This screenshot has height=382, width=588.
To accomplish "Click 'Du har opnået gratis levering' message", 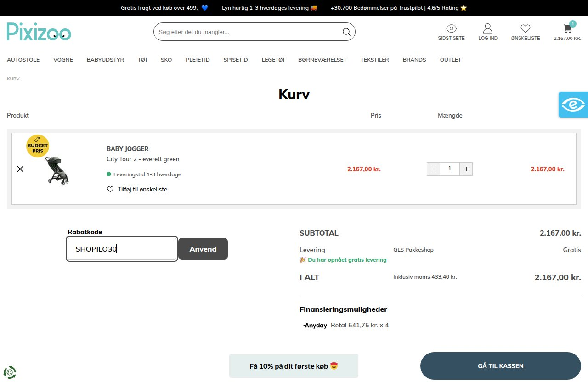I will (x=343, y=259).
